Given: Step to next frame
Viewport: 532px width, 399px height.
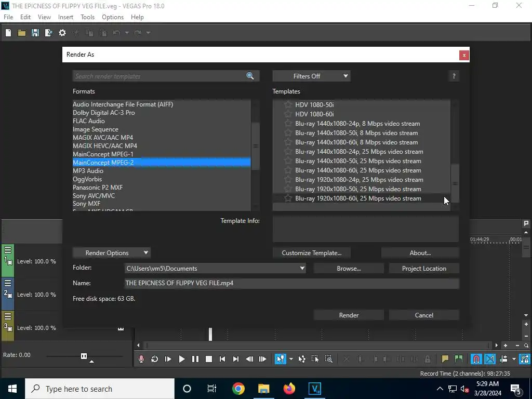Looking at the screenshot, I should coord(262,359).
